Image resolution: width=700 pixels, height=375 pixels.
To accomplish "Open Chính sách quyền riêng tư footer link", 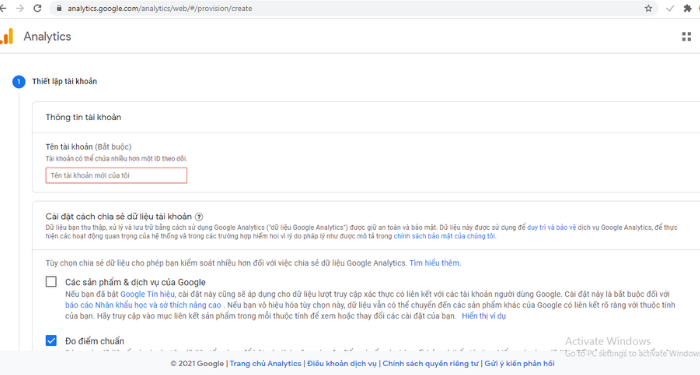I will pyautogui.click(x=431, y=363).
